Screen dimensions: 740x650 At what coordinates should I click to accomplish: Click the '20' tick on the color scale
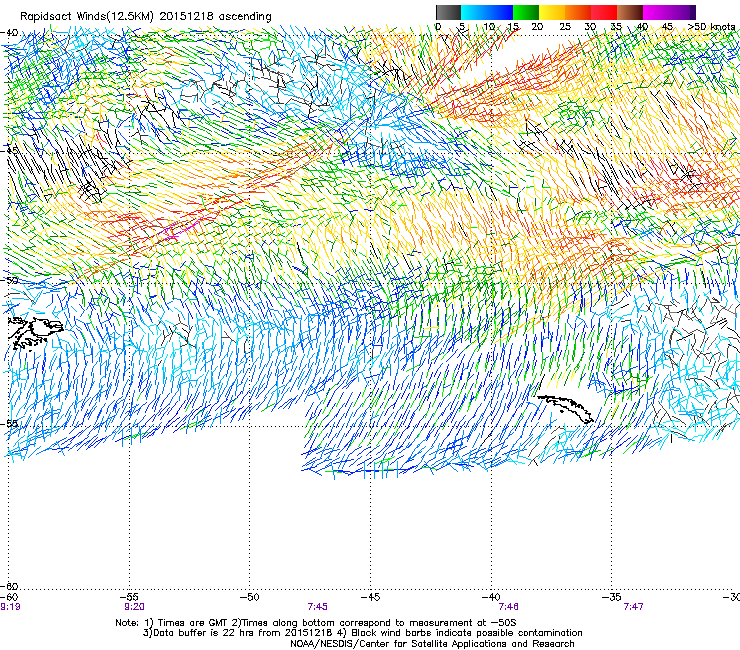(537, 26)
